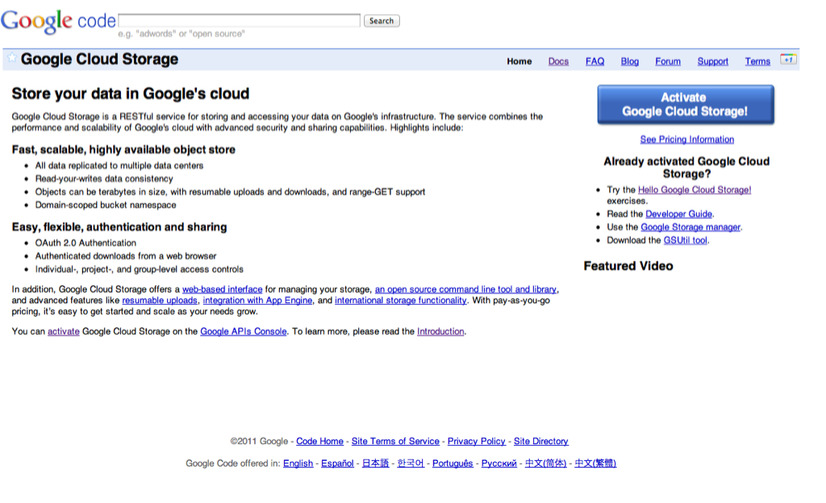
Task: Click the Google code logo
Action: [58, 21]
